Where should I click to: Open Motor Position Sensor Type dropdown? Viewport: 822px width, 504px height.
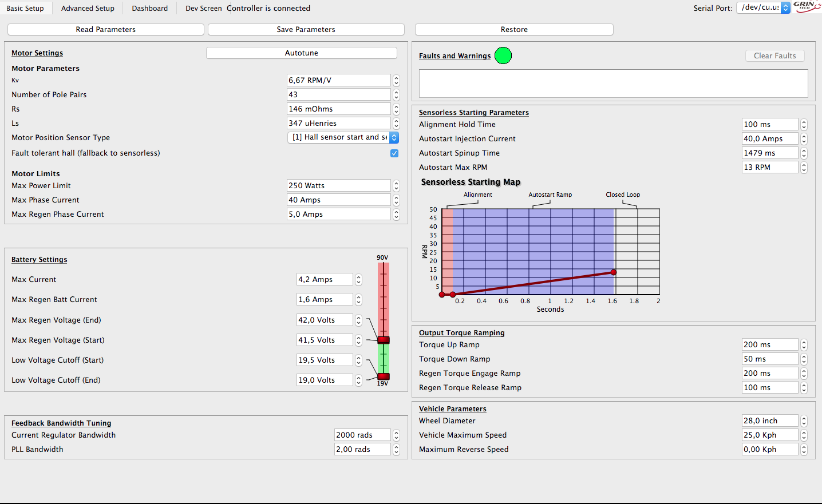tap(342, 137)
